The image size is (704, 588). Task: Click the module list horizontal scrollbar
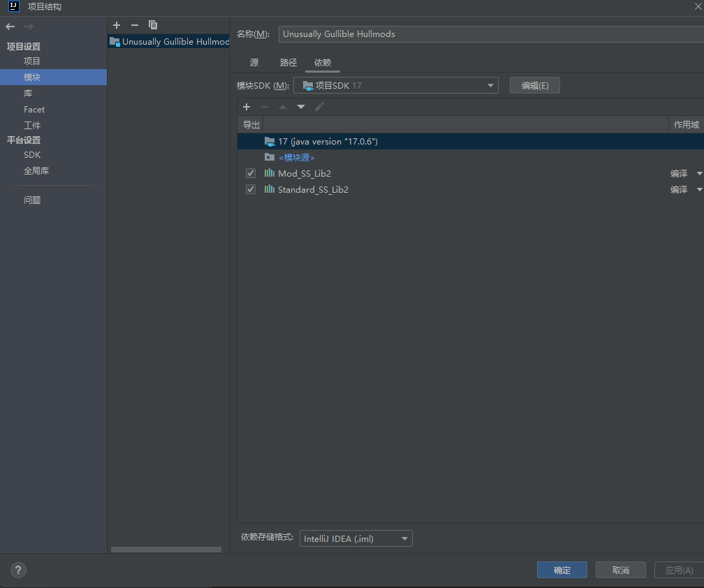(x=166, y=550)
